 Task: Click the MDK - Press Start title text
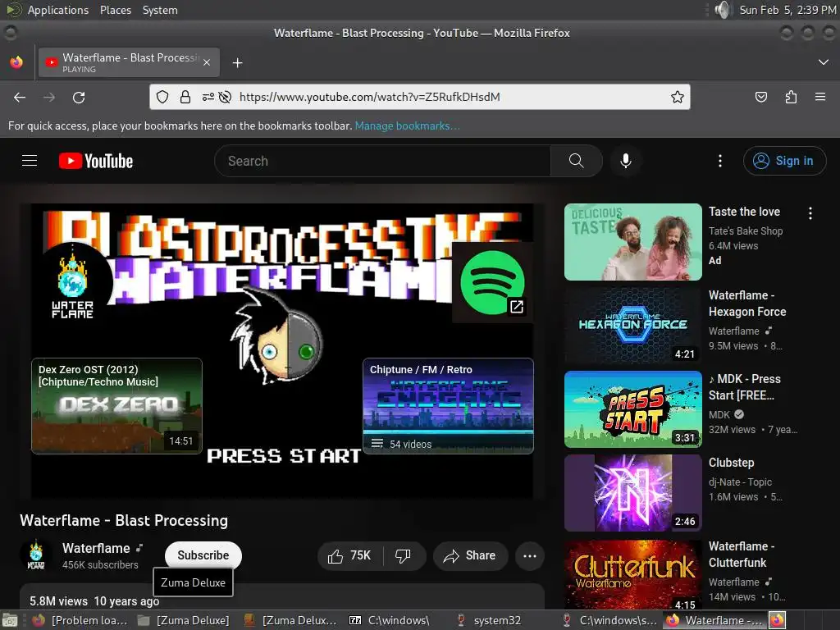(x=745, y=387)
